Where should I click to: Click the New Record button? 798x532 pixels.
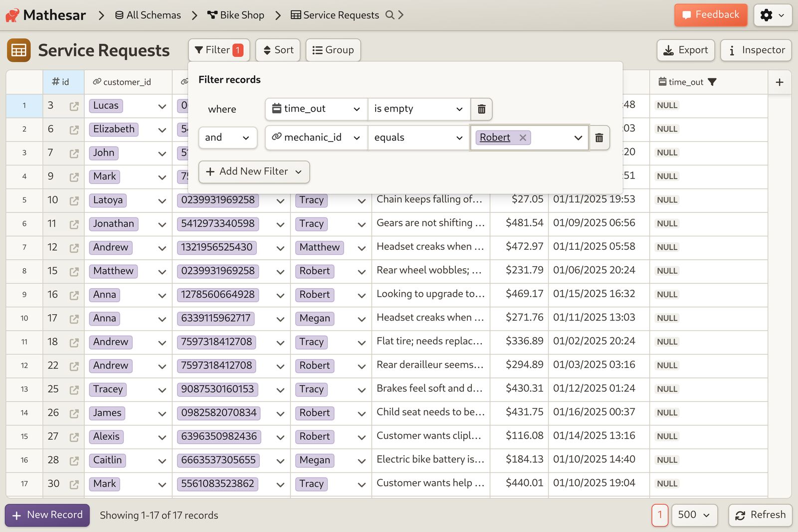click(x=47, y=515)
